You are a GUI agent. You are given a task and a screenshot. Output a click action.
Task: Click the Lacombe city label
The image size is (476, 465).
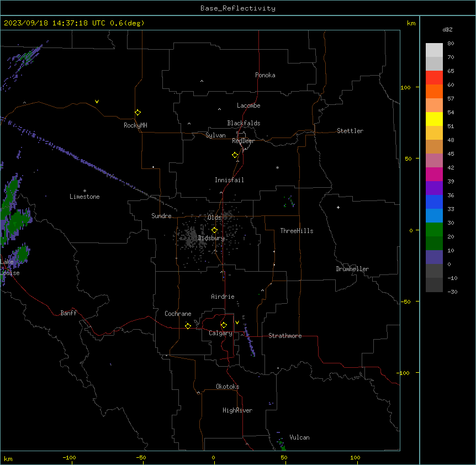click(x=248, y=105)
